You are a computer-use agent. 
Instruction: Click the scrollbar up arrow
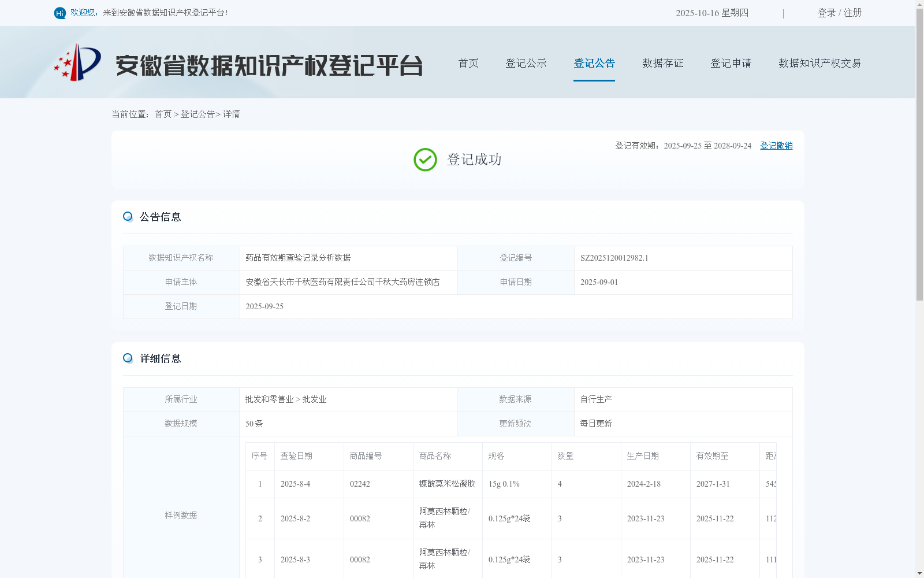[919, 4]
